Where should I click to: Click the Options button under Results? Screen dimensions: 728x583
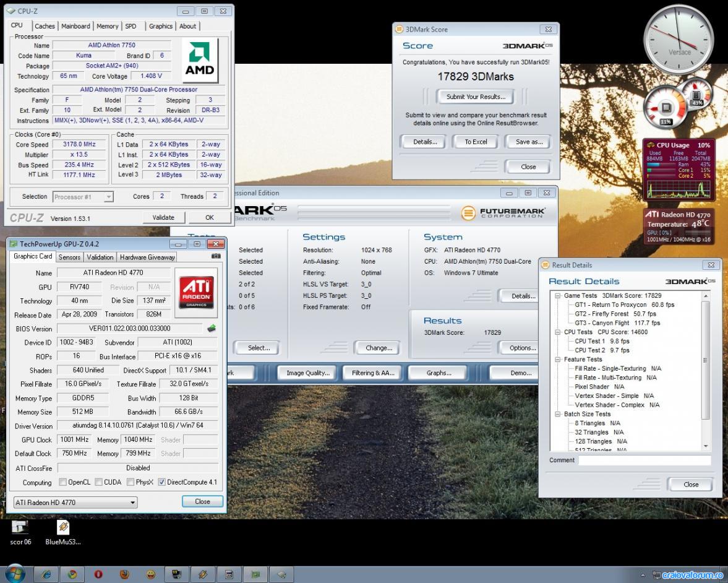click(518, 348)
